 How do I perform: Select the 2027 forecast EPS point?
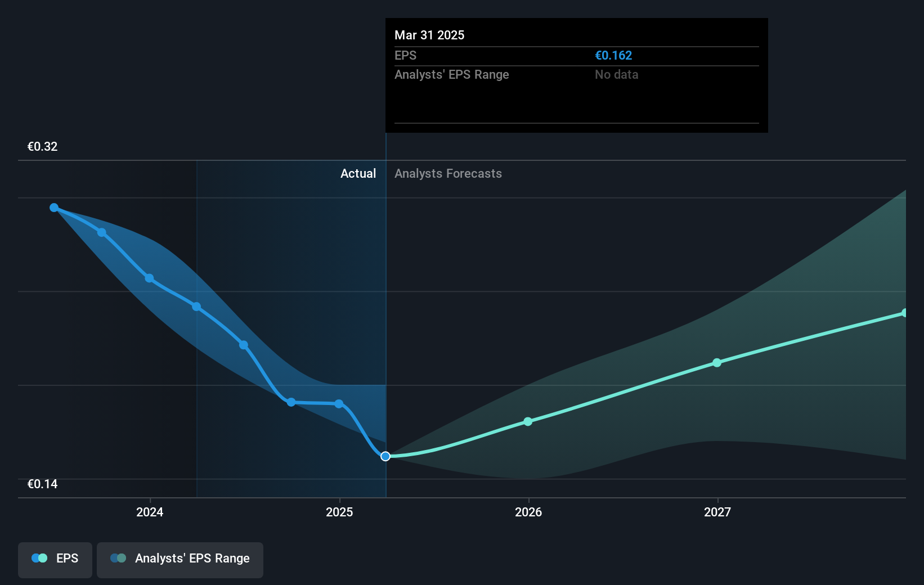click(x=717, y=363)
